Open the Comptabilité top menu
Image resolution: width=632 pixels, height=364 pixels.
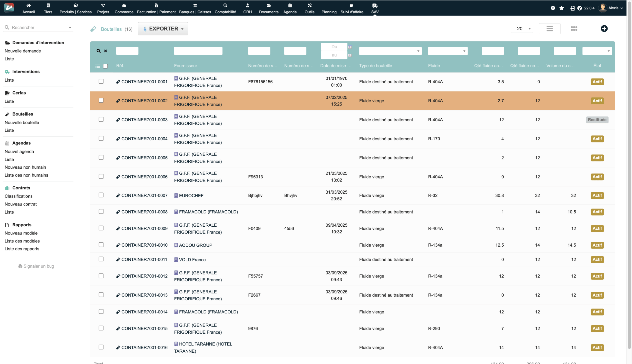pos(225,8)
